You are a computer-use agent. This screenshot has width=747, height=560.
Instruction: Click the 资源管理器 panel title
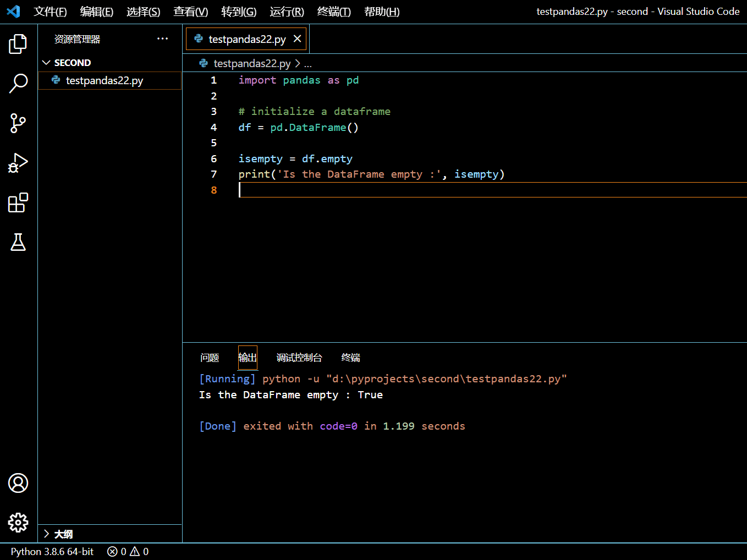tap(77, 39)
